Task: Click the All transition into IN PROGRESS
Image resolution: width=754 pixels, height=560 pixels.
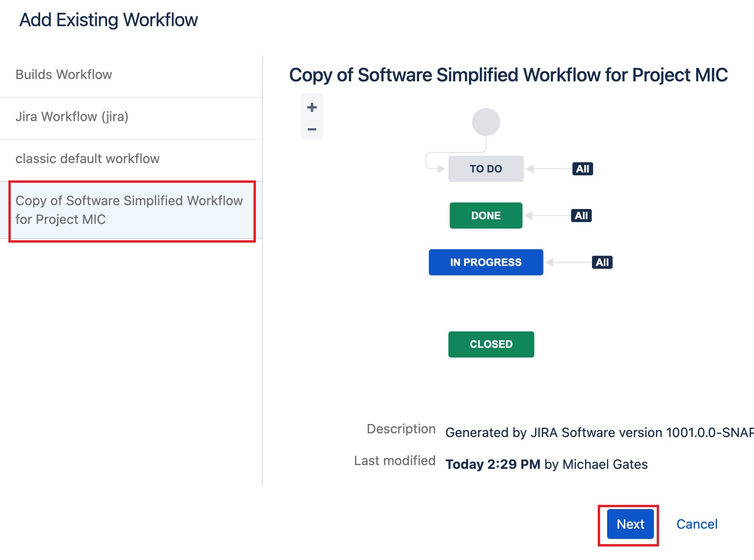Action: tap(602, 262)
